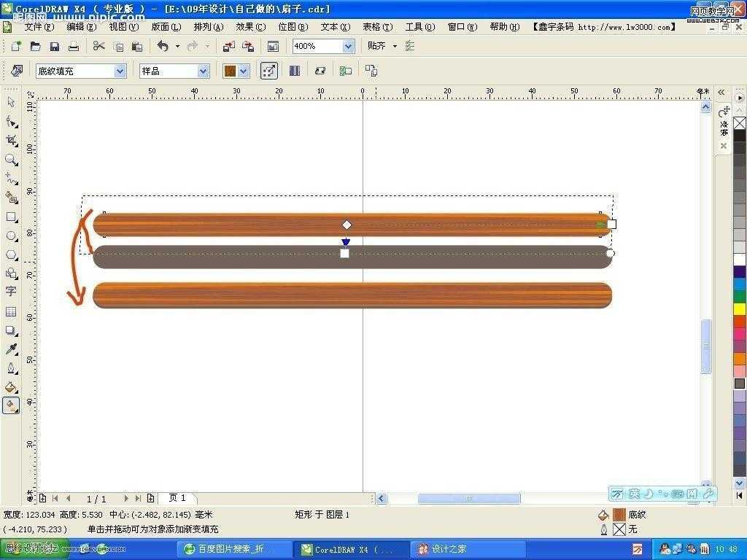Viewport: 747px width, 560px height.
Task: Select the Smart Fill tool
Action: coord(11,197)
